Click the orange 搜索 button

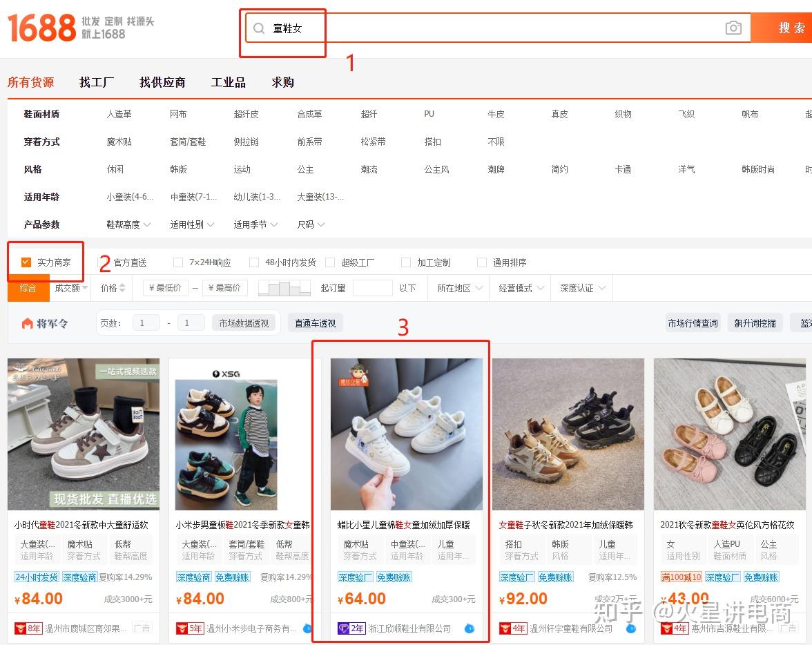point(782,28)
